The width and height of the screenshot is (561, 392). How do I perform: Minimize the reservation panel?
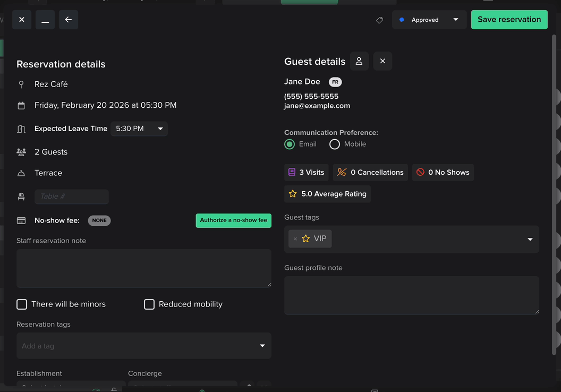(45, 20)
